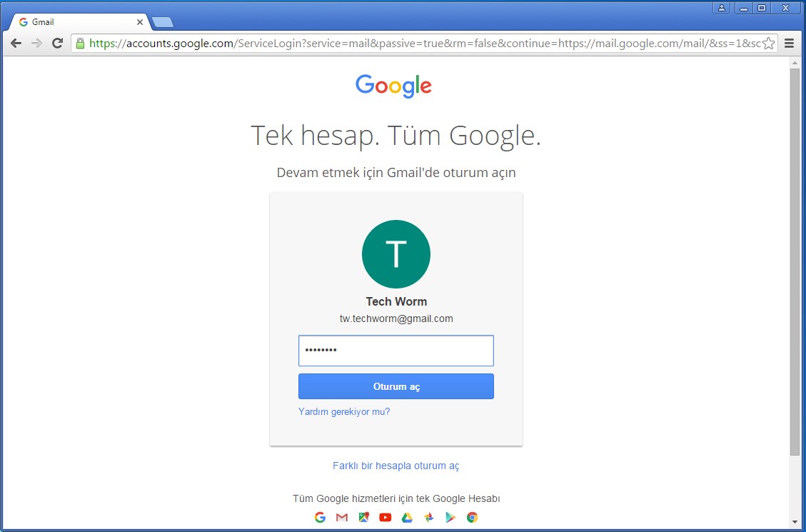Click the Google Maps icon
Screen dimensions: 806x532
pos(363,518)
